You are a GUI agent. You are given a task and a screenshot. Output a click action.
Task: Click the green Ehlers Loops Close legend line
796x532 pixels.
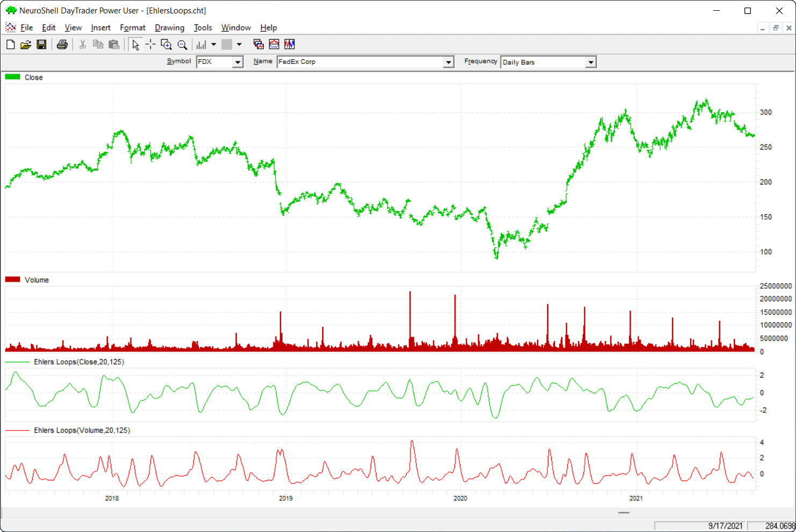point(17,362)
